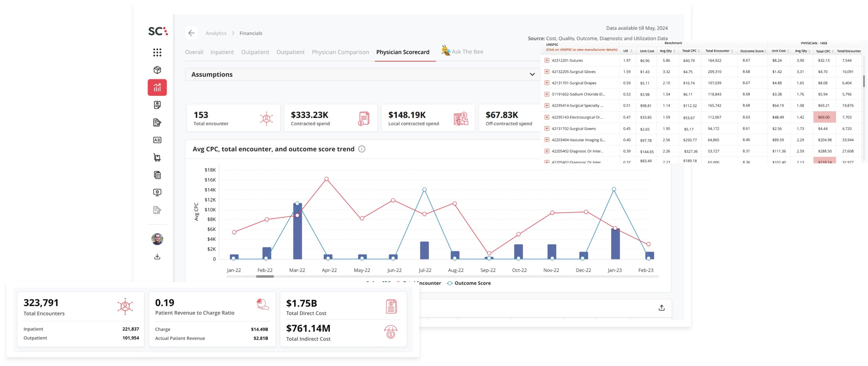Open the ID card icon in sidebar
The image size is (868, 366).
(157, 140)
